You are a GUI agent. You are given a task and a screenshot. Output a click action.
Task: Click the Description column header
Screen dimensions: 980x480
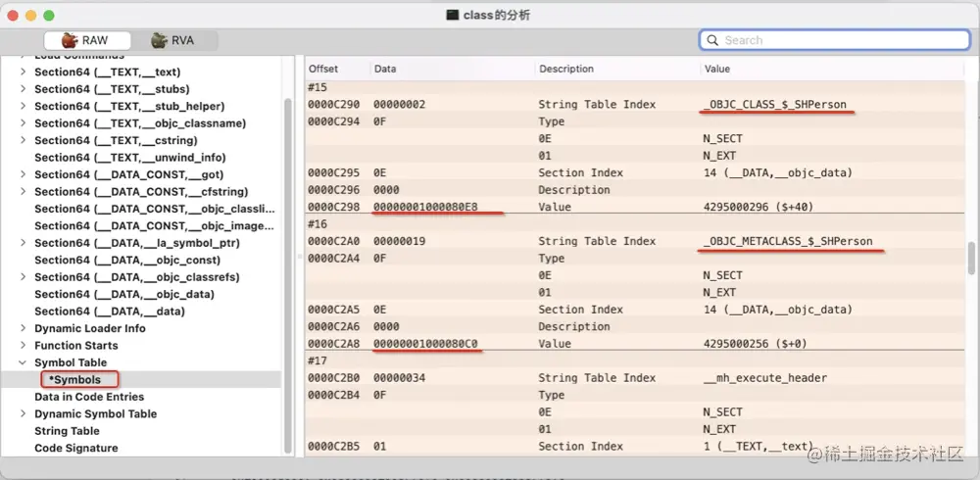point(566,69)
